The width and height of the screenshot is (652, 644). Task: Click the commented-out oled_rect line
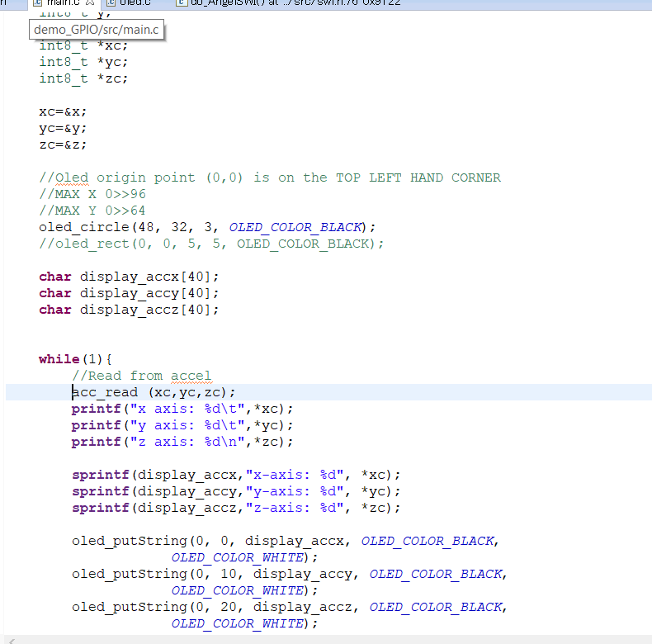coord(211,244)
